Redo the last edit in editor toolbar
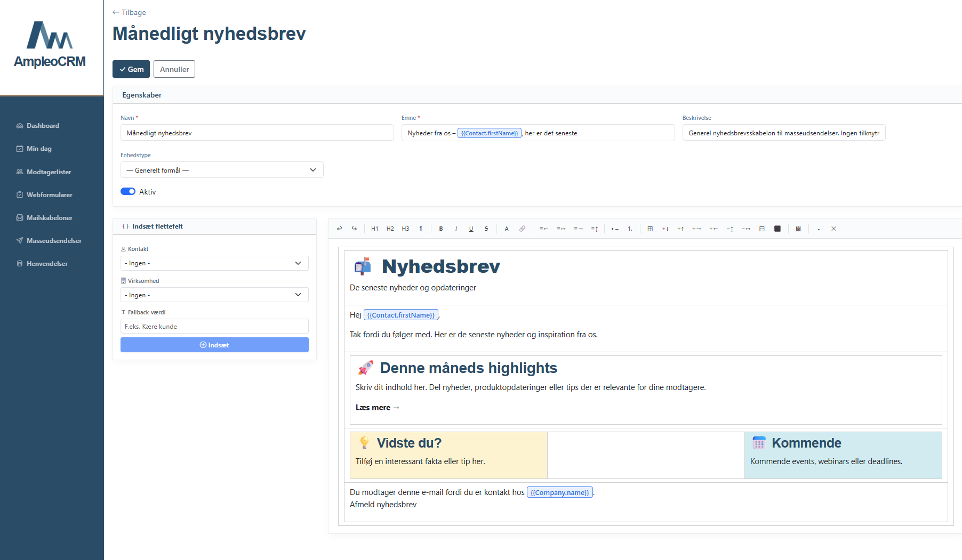 pos(354,229)
